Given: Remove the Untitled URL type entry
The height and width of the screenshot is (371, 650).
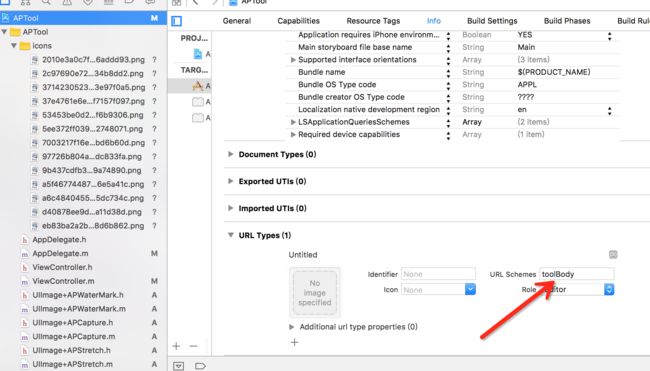Looking at the screenshot, I should (613, 255).
